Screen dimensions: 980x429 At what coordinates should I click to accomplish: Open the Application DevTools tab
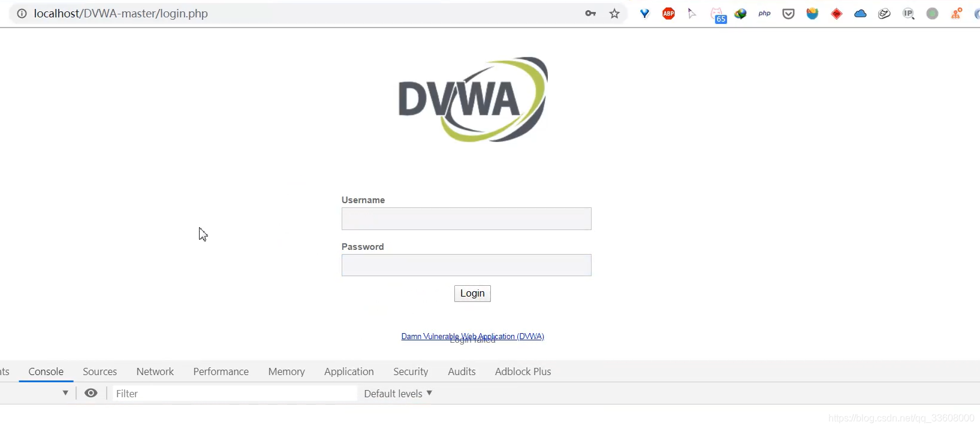(x=349, y=371)
